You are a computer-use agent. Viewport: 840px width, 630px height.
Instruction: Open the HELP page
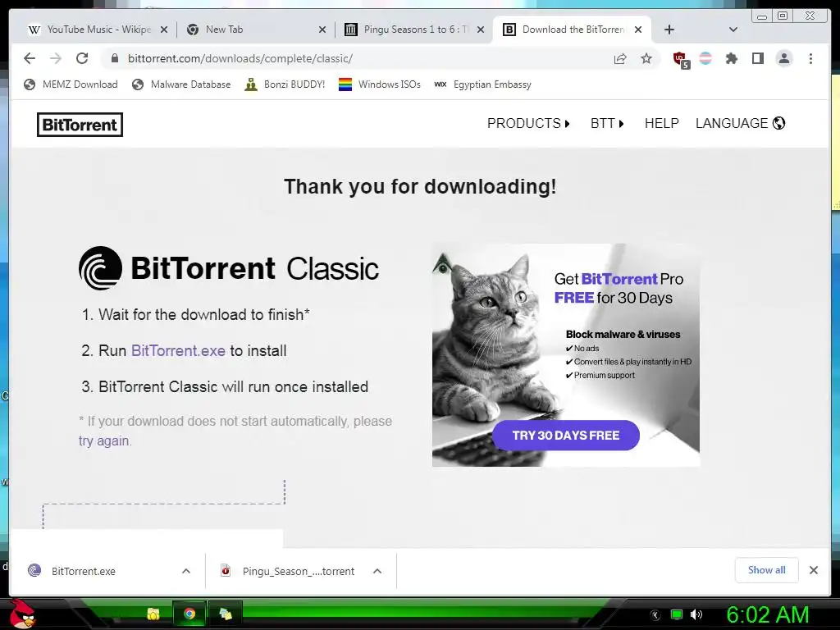coord(662,124)
